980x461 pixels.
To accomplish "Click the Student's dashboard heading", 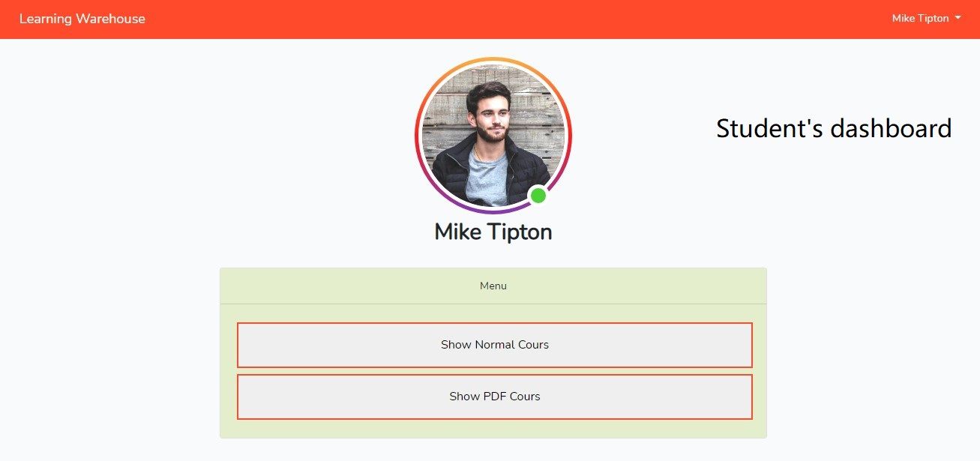I will click(834, 128).
